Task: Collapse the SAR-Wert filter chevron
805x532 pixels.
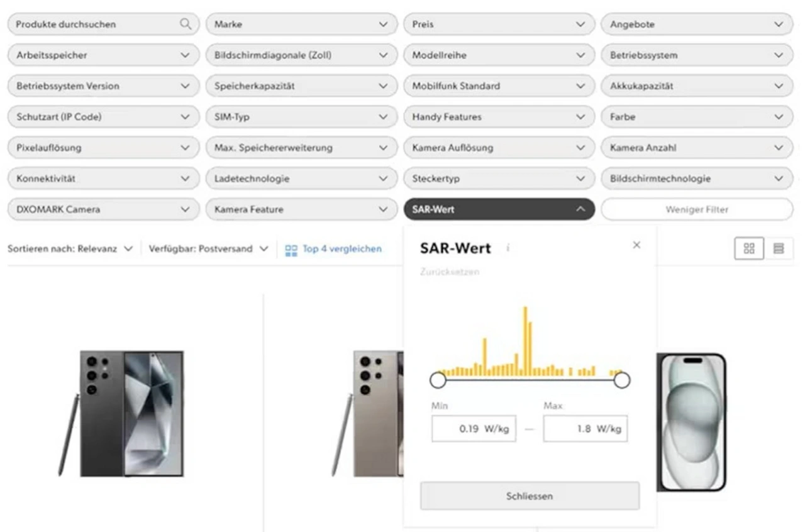Action: (580, 209)
